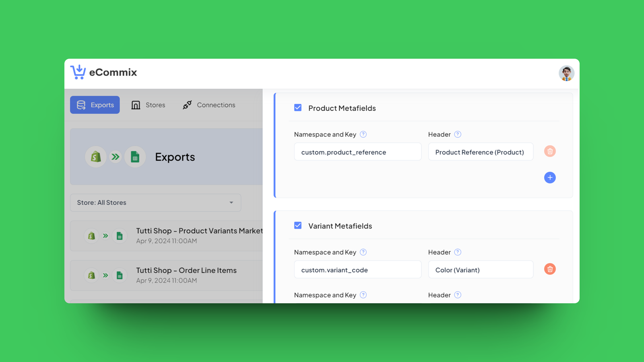Click the user avatar in the top corner
This screenshot has width=644, height=362.
click(567, 73)
